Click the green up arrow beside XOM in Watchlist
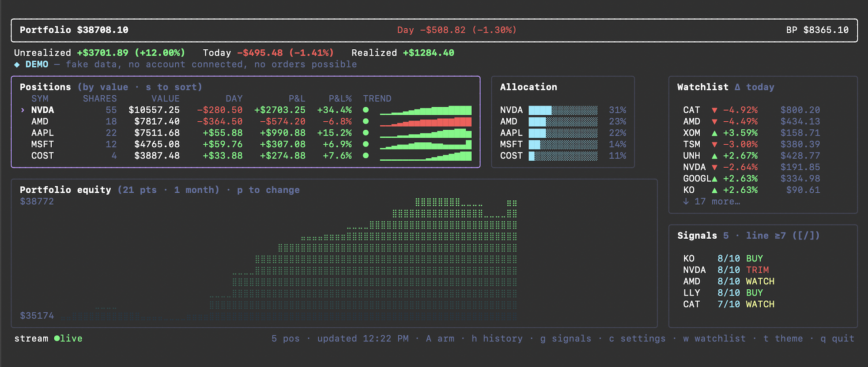 714,133
